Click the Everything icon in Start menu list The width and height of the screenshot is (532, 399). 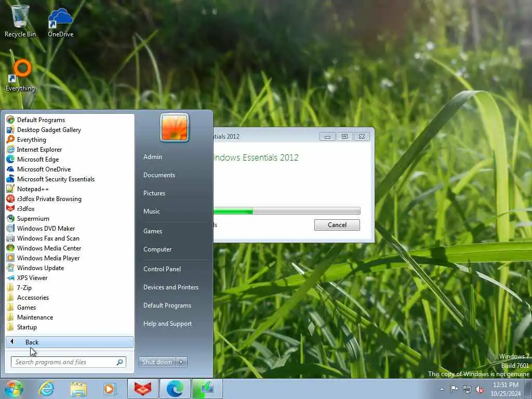tap(10, 139)
